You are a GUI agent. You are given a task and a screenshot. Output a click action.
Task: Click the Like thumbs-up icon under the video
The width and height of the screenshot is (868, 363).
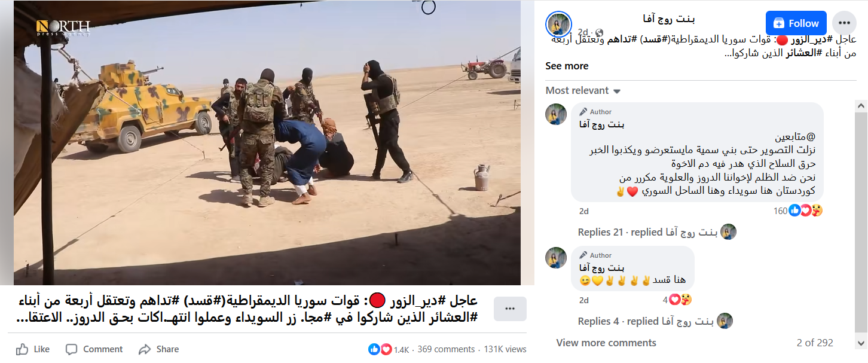(x=22, y=349)
